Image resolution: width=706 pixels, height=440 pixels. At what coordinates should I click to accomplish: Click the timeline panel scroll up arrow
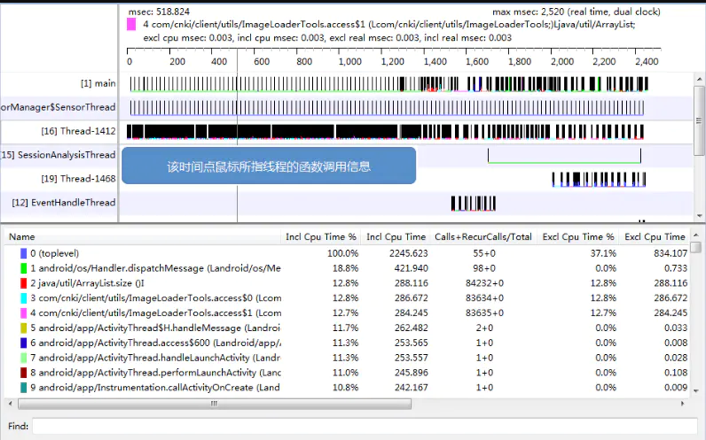pos(699,79)
